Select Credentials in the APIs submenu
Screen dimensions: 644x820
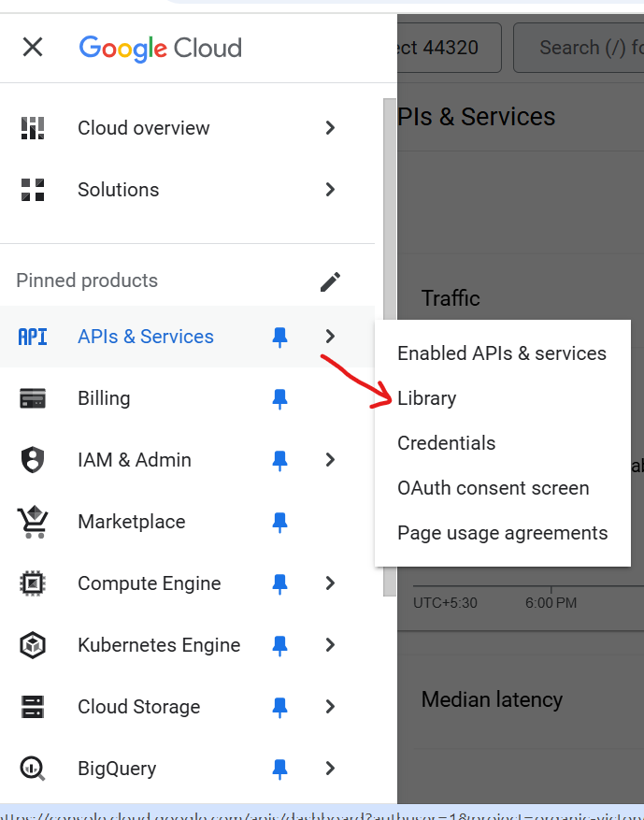pyautogui.click(x=447, y=443)
